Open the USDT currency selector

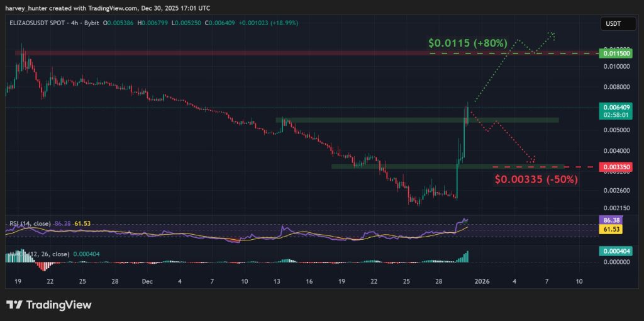click(x=614, y=23)
